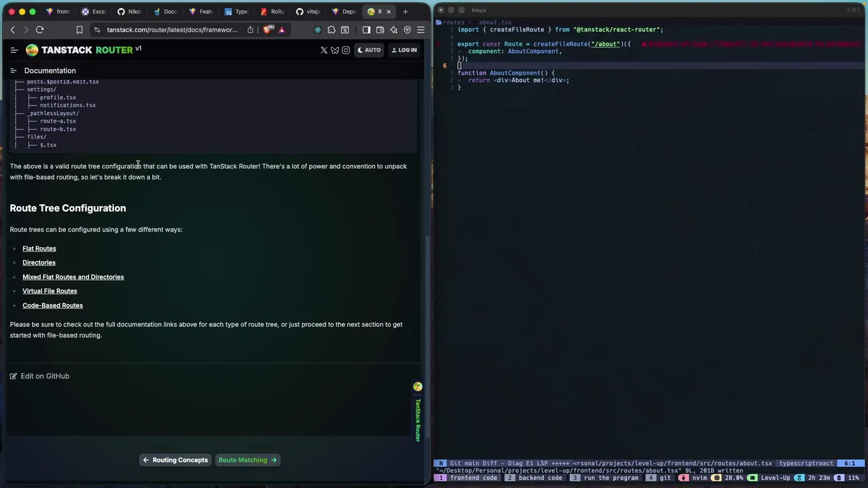Switch to the Rollup tab
Screen dimensions: 868x488
tap(271, 12)
